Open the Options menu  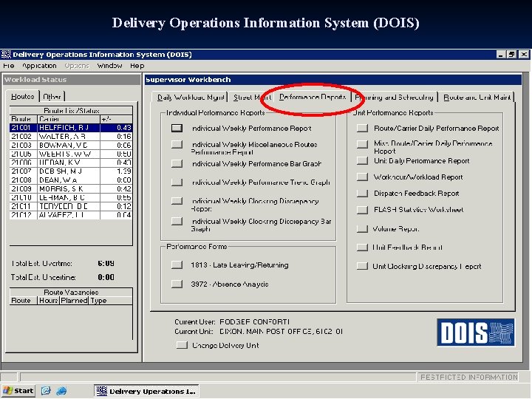tap(77, 66)
